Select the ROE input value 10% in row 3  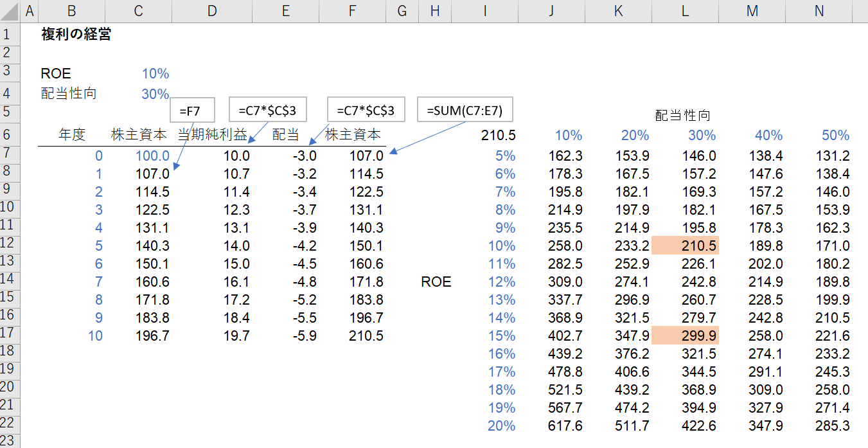point(155,74)
